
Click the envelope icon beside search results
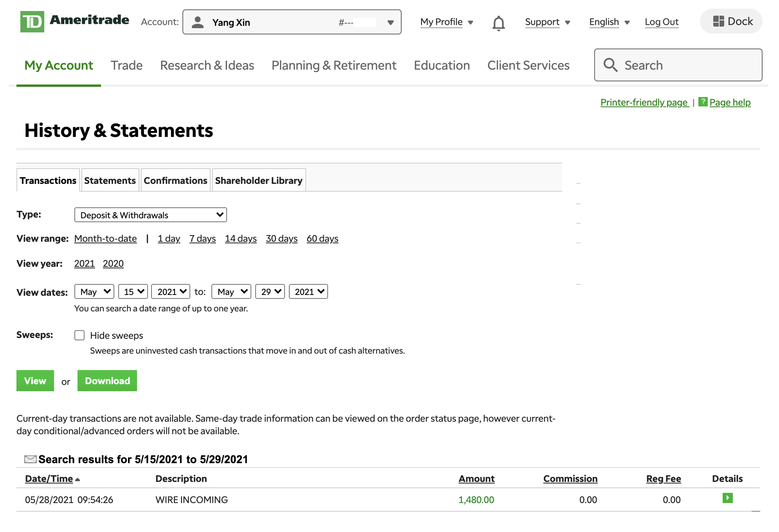point(30,459)
